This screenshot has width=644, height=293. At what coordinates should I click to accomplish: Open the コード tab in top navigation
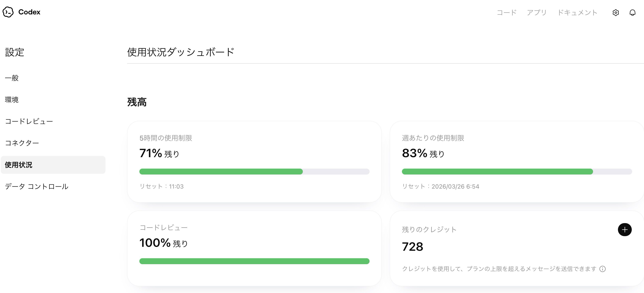click(x=507, y=12)
